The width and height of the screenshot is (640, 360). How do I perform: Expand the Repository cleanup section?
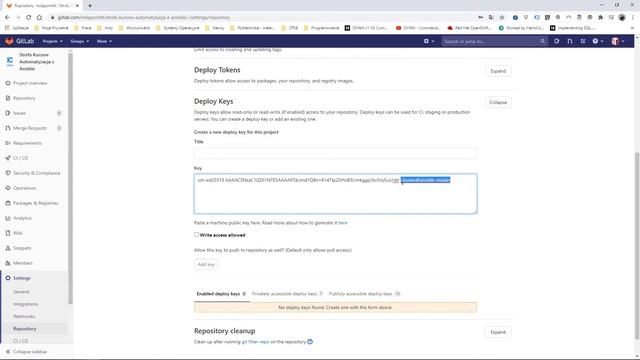pos(498,332)
